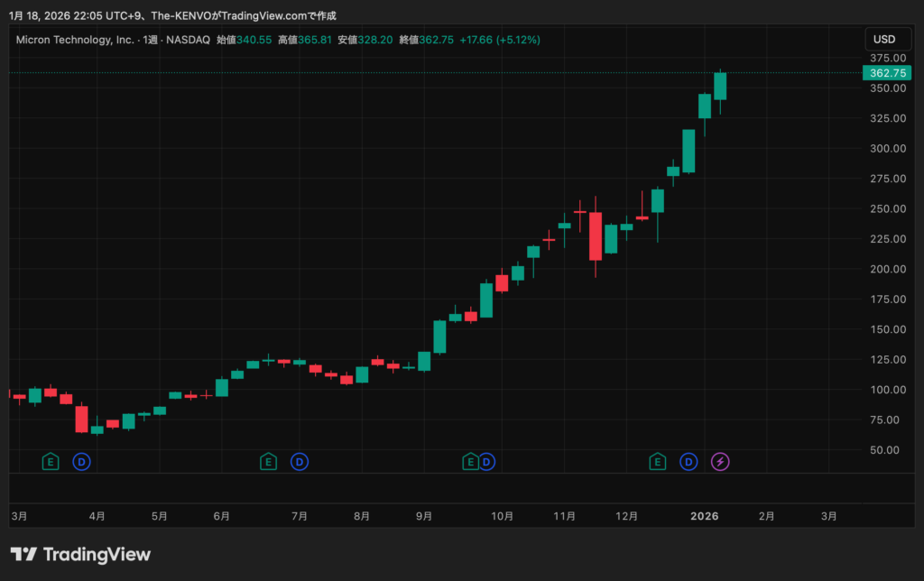Screen dimensions: 924x581
Task: Click the TradingView logo at bottom left
Action: (80, 554)
